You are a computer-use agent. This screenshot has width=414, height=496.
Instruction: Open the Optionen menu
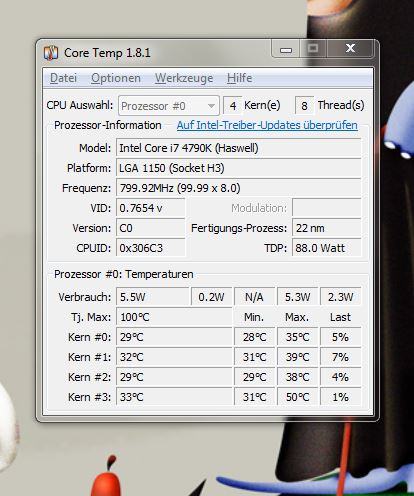116,78
